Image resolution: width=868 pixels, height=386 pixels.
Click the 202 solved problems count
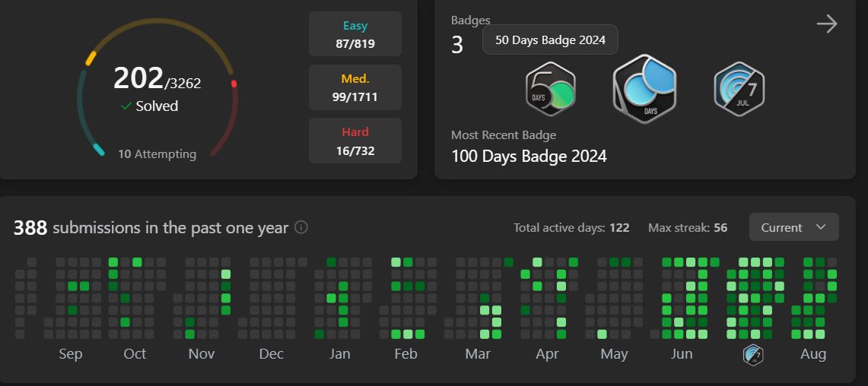[x=138, y=78]
